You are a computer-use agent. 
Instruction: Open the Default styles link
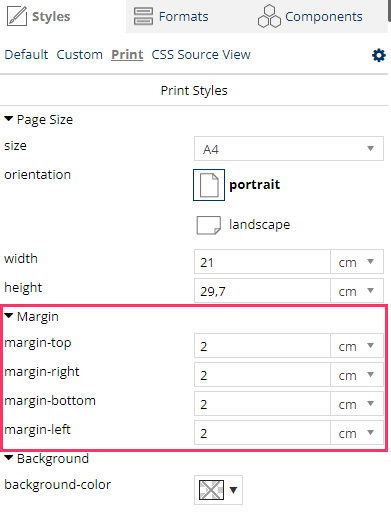click(26, 55)
